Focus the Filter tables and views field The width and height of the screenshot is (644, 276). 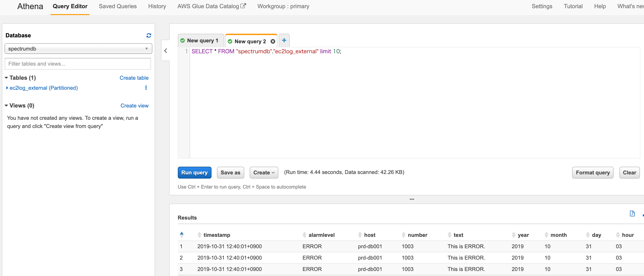78,64
